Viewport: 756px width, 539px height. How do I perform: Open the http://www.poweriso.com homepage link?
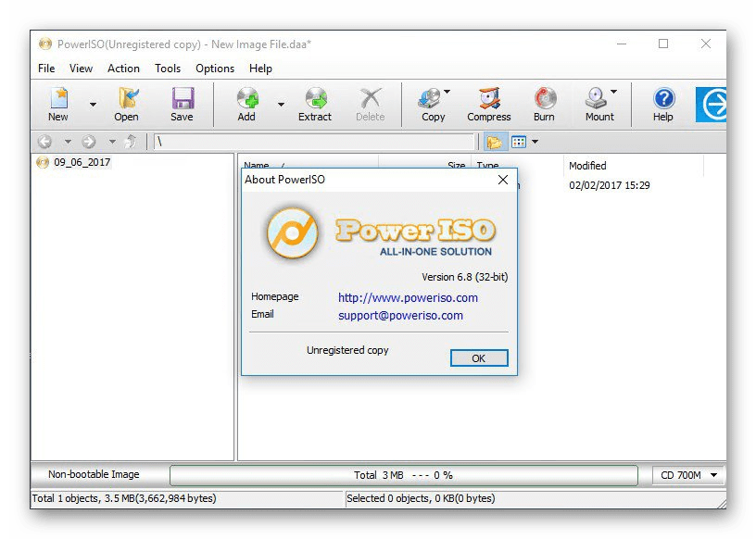coord(408,298)
